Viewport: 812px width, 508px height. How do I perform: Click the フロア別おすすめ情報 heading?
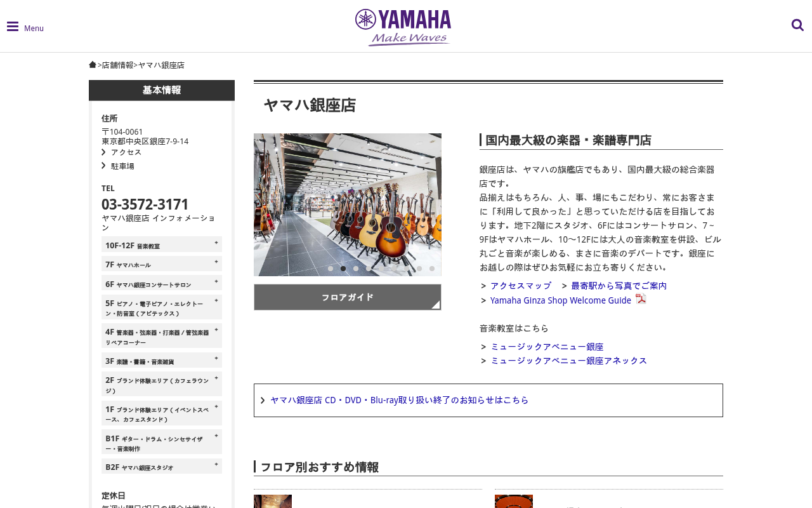point(320,467)
